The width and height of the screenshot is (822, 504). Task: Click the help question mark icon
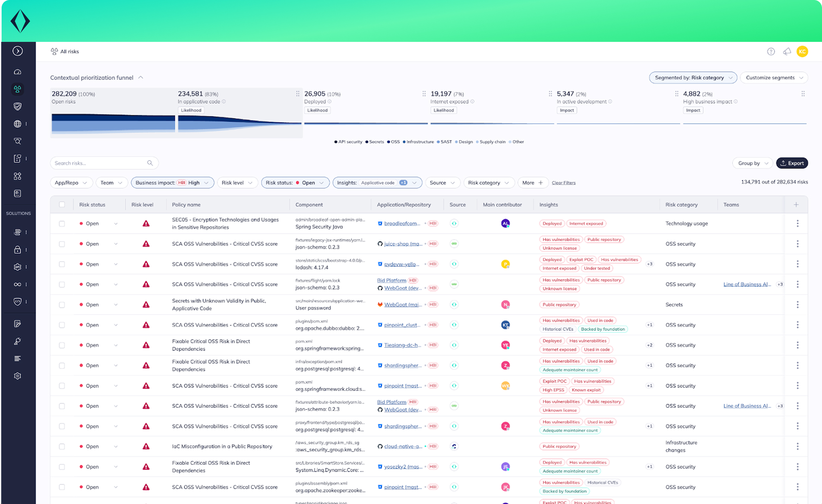pyautogui.click(x=771, y=51)
